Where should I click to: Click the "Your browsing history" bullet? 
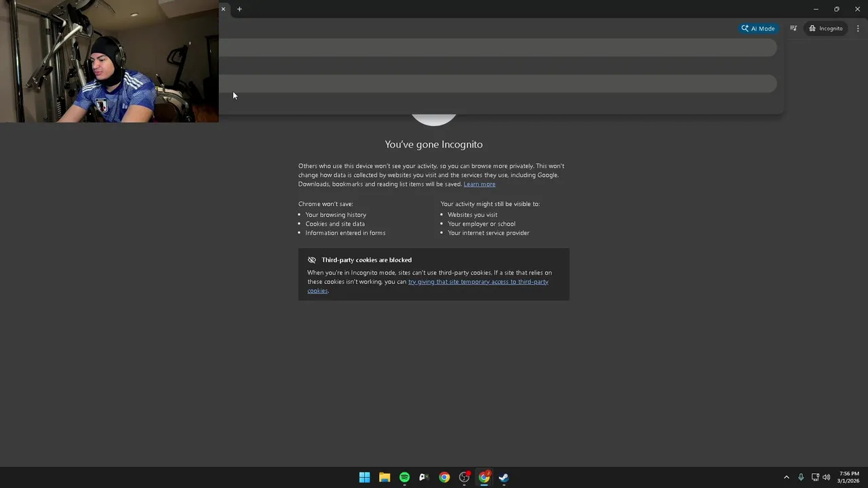[336, 215]
